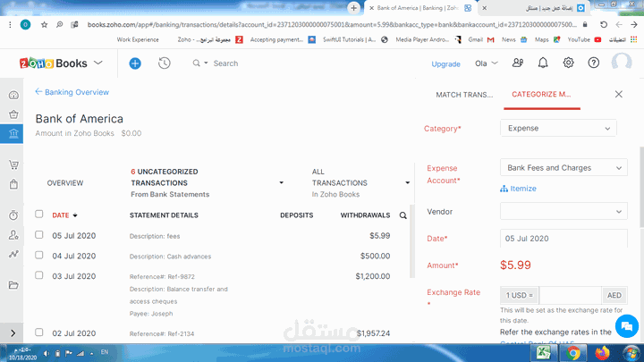This screenshot has height=362, width=644.
Task: Open the Work Experience bookmark
Action: pos(138,40)
